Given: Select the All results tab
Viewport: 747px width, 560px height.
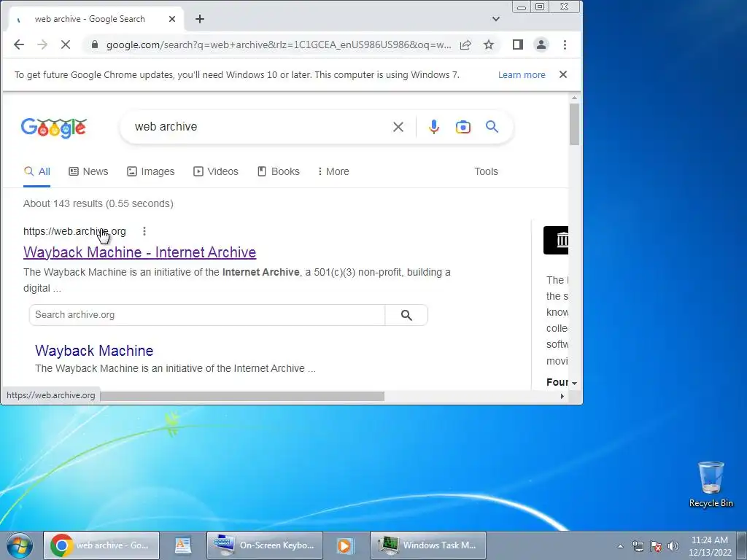Looking at the screenshot, I should pos(36,171).
